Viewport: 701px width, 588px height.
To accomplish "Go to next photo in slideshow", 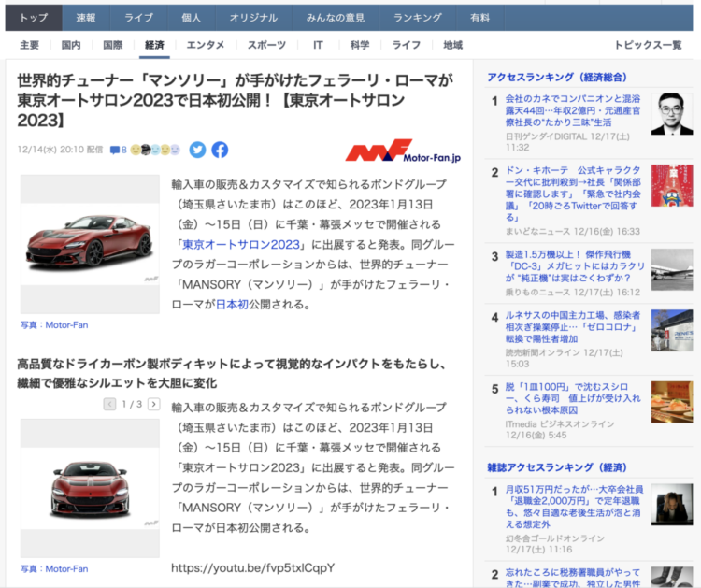I will click(x=153, y=405).
